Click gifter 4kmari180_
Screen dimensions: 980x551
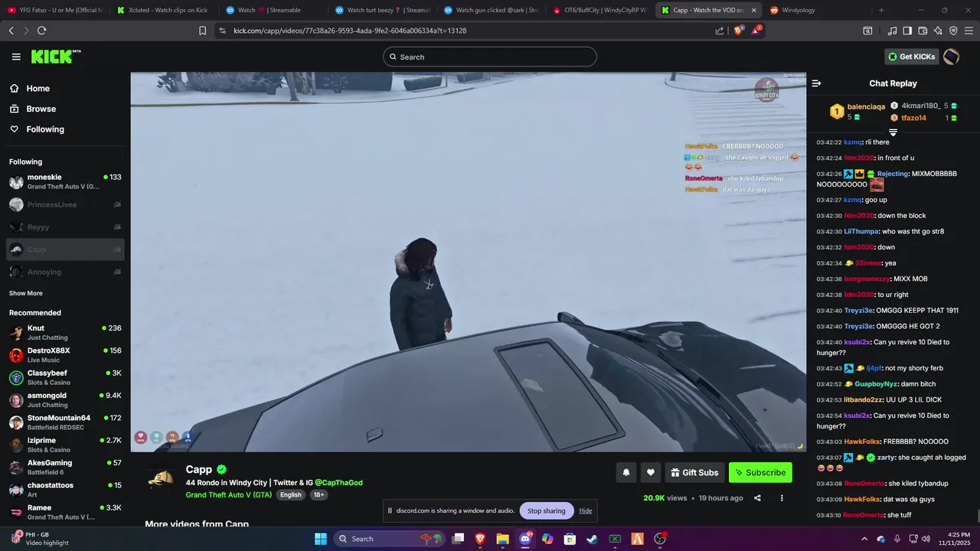(x=920, y=106)
